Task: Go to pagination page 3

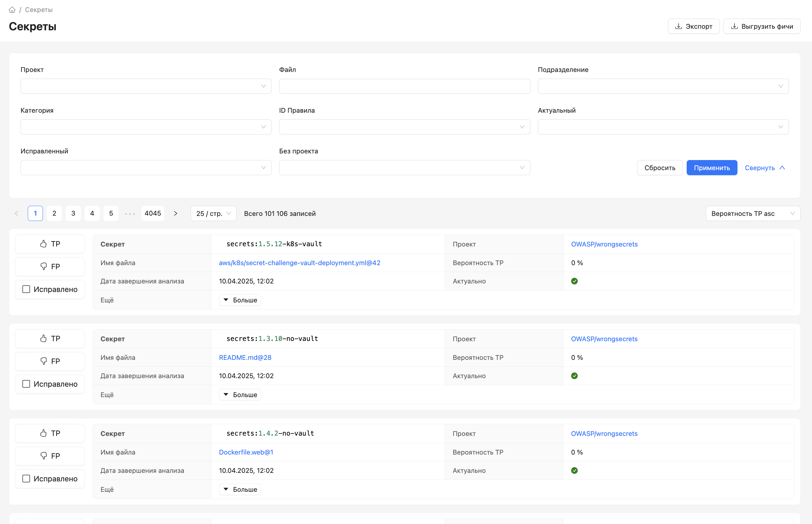Action: point(73,213)
